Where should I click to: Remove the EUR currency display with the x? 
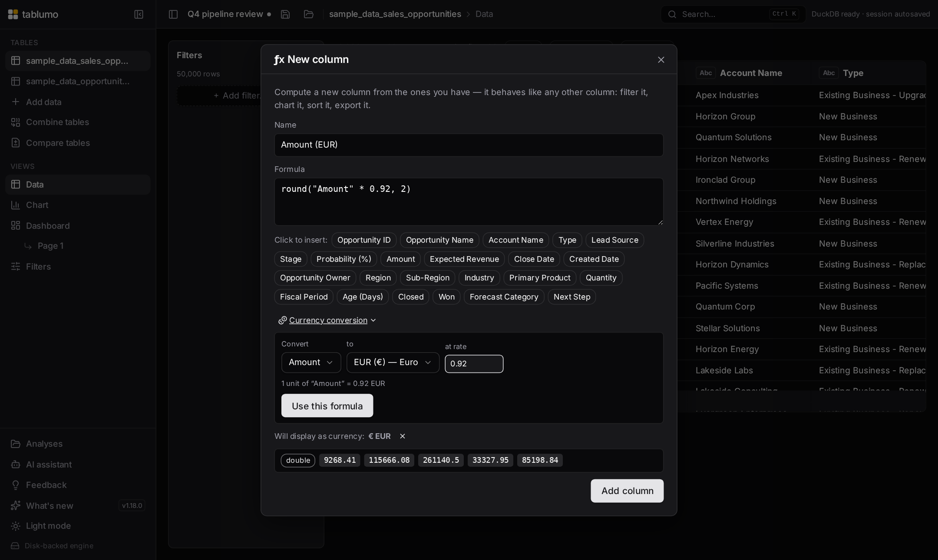403,436
